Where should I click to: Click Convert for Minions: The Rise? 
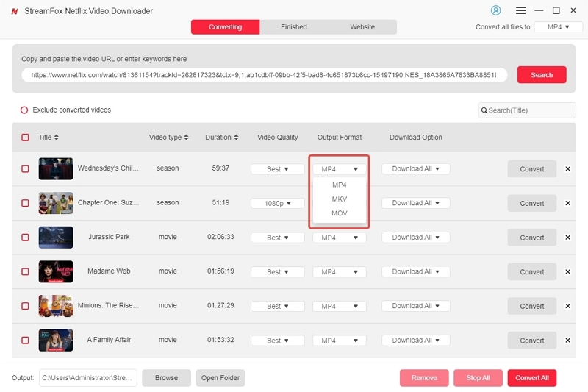[531, 306]
